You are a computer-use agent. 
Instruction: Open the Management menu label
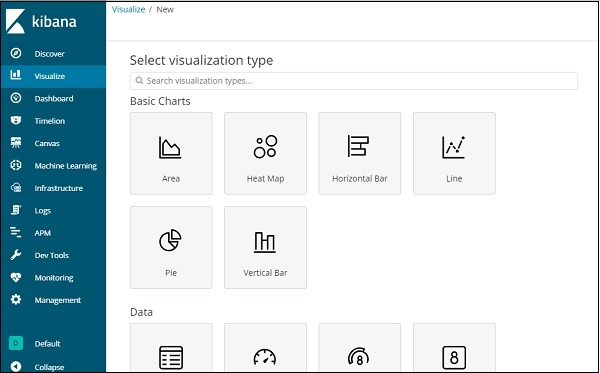(57, 300)
